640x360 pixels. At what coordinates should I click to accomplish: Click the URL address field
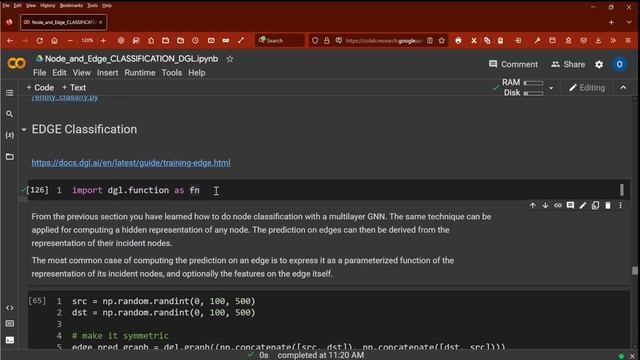click(x=383, y=40)
